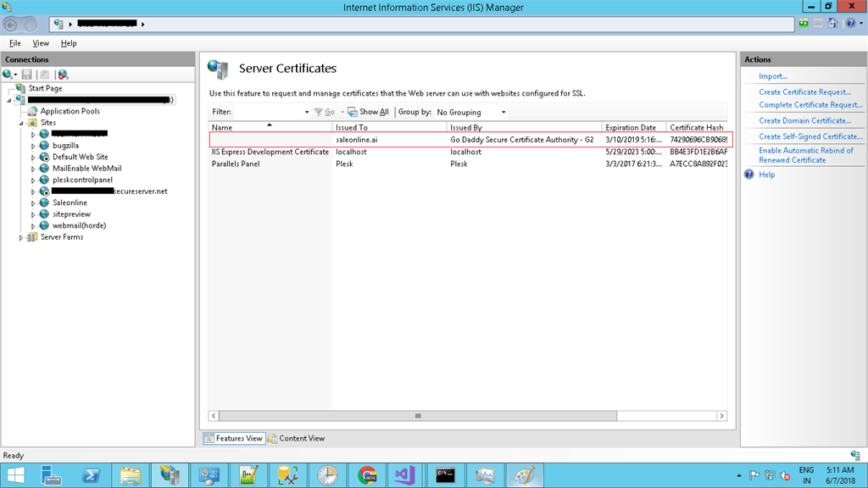
Task: Click the Back navigation arrow
Action: pos(10,25)
